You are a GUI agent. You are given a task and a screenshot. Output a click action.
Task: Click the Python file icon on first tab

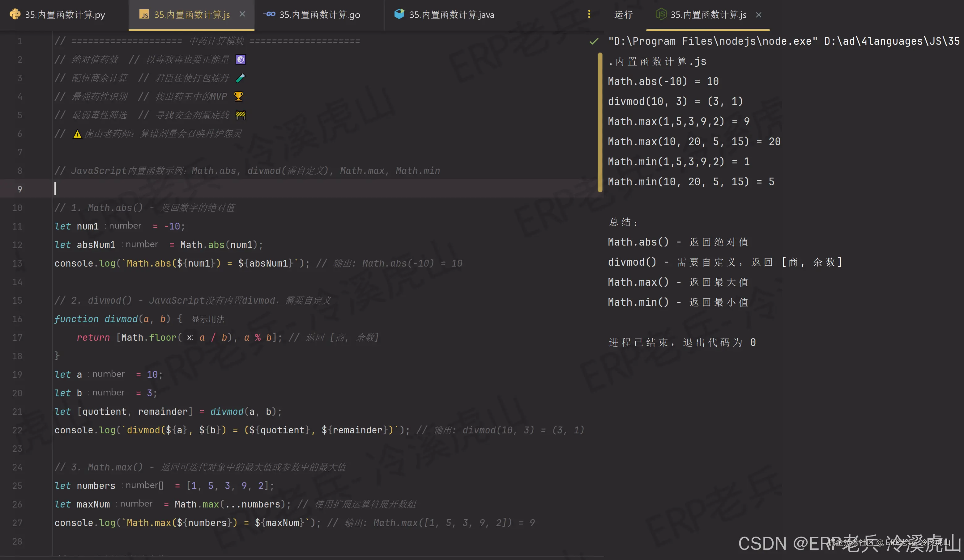click(15, 14)
